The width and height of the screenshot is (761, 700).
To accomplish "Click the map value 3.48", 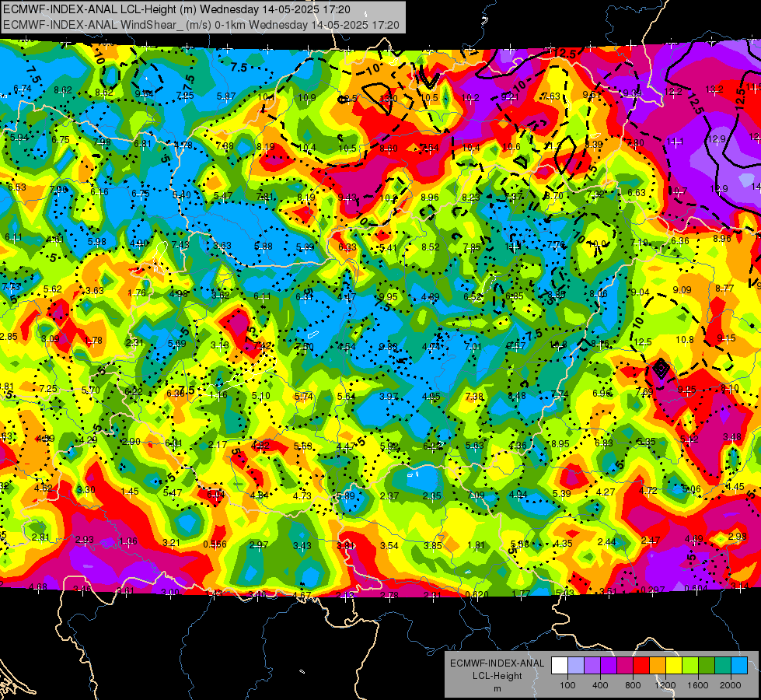I will coord(732,436).
